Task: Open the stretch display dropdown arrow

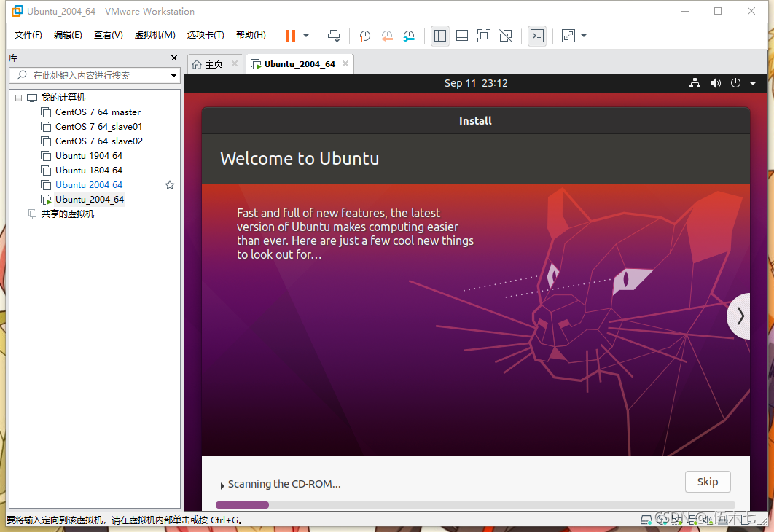Action: (584, 36)
